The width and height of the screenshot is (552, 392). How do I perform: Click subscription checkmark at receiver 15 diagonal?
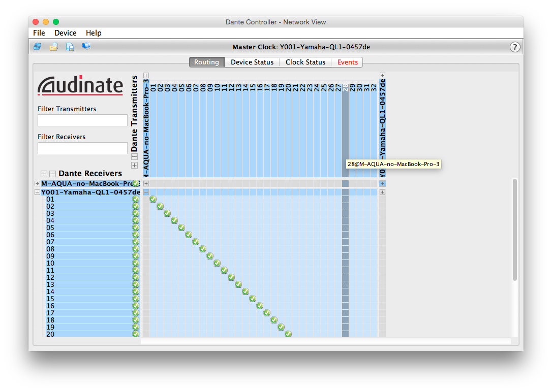point(253,299)
